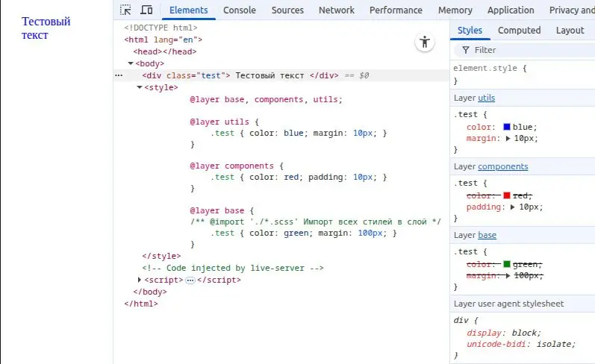
Task: Click the div selector in user agent rule
Action: [x=461, y=321]
